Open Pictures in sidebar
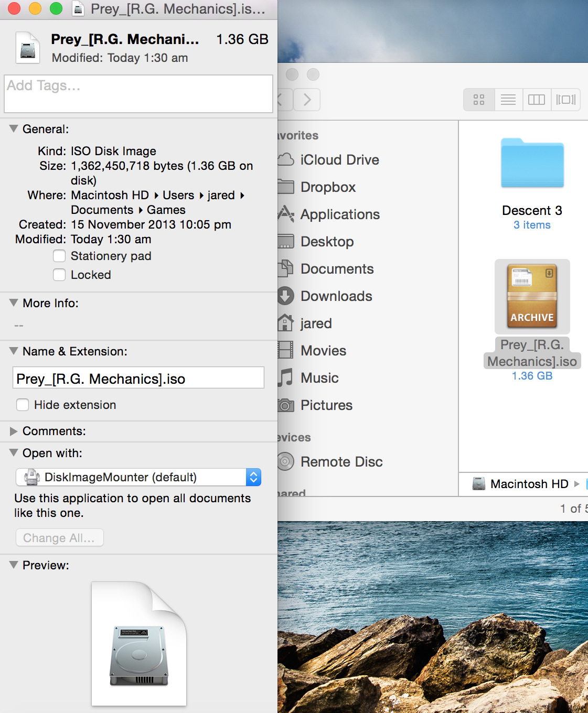The image size is (588, 713). click(326, 405)
